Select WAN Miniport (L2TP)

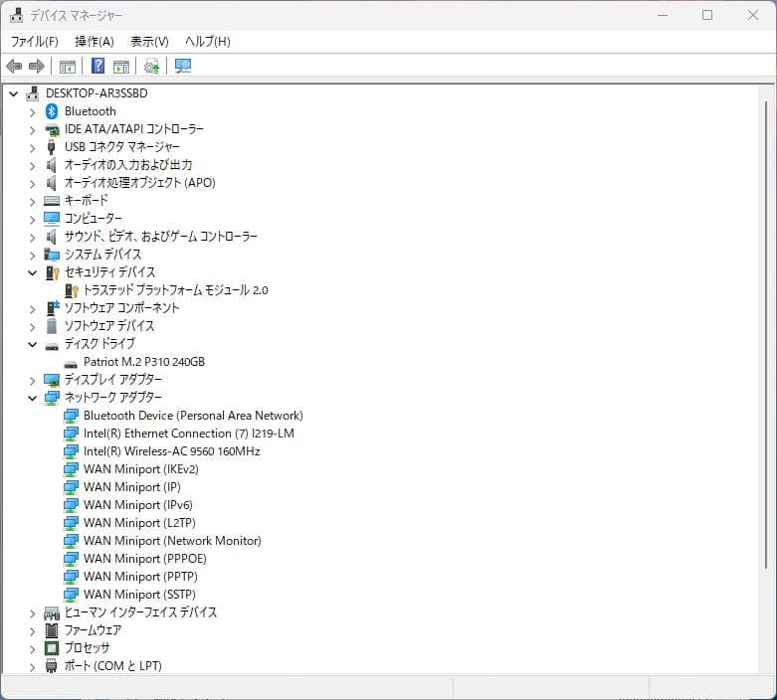tap(139, 523)
